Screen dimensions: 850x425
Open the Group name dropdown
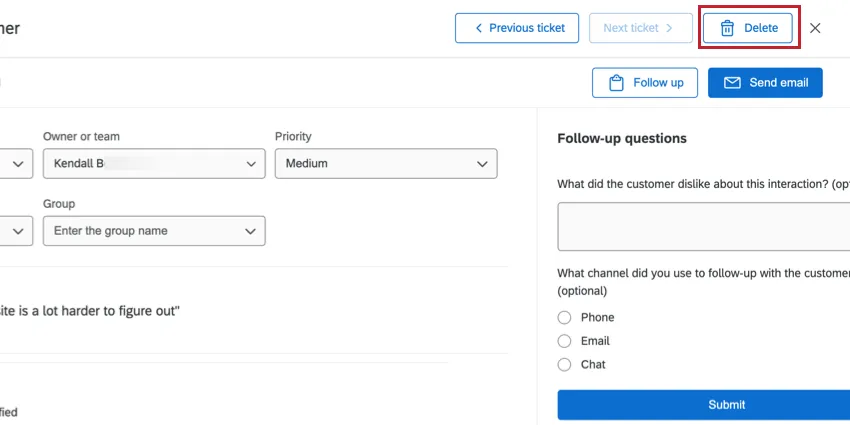coord(154,231)
